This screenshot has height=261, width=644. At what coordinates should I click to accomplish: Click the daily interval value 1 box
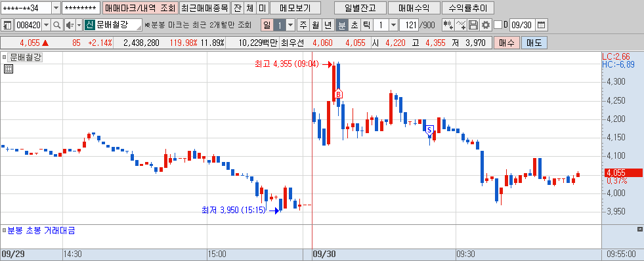tap(280, 26)
